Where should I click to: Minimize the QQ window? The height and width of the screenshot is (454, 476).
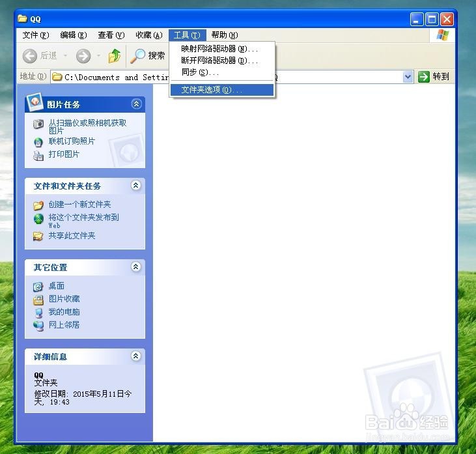point(417,20)
